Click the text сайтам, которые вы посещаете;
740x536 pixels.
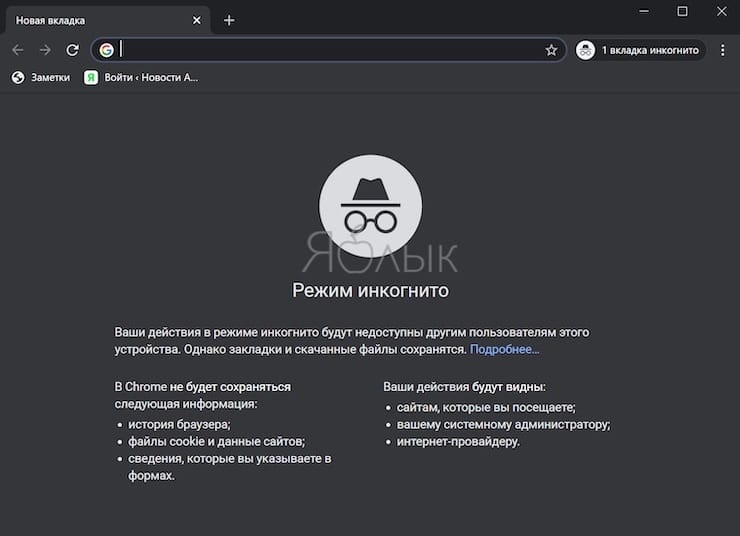486,408
